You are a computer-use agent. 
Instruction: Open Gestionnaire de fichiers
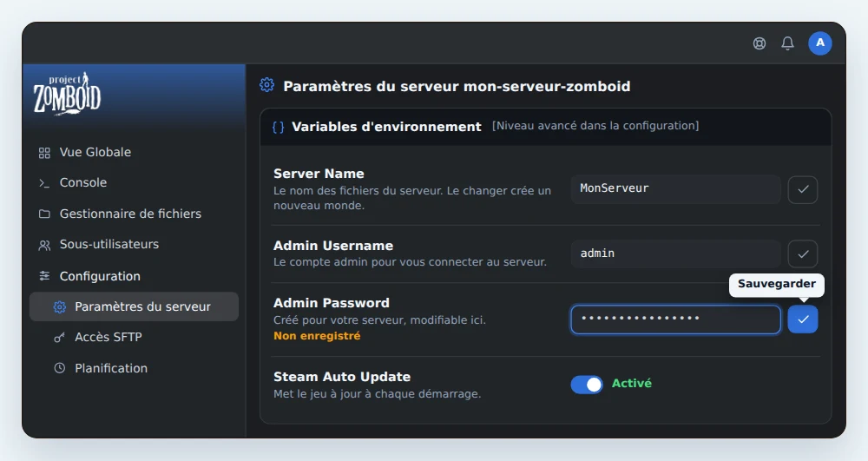tap(131, 214)
